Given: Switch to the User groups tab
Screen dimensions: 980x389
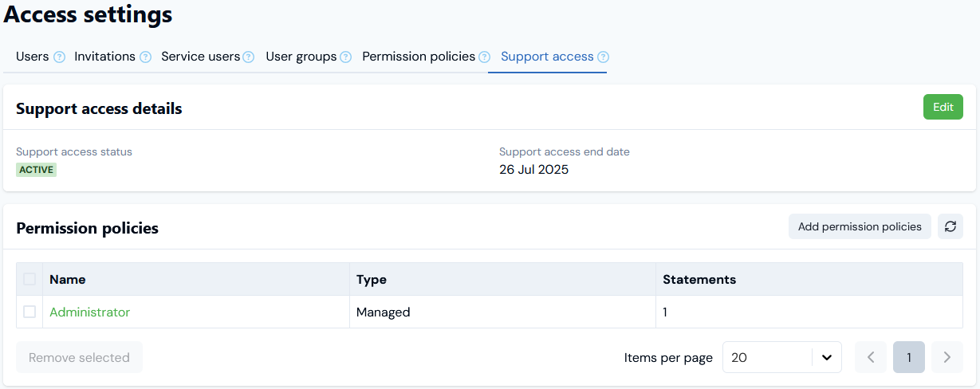Looking at the screenshot, I should coord(301,57).
